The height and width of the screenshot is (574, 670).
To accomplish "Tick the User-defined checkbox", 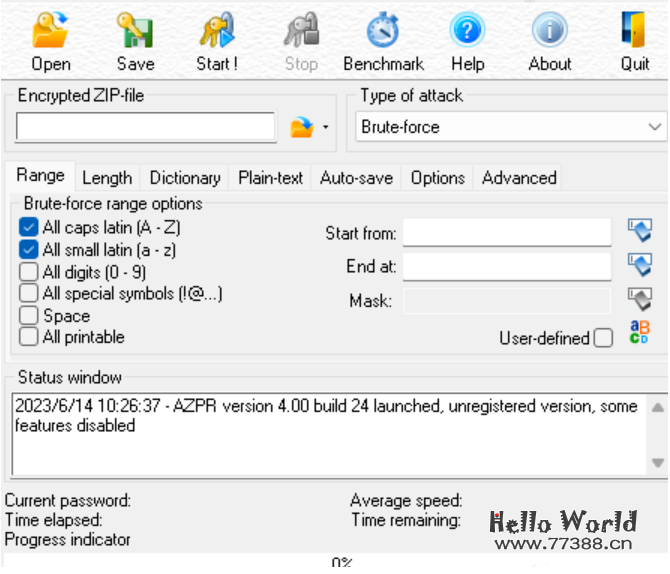I will click(x=603, y=338).
